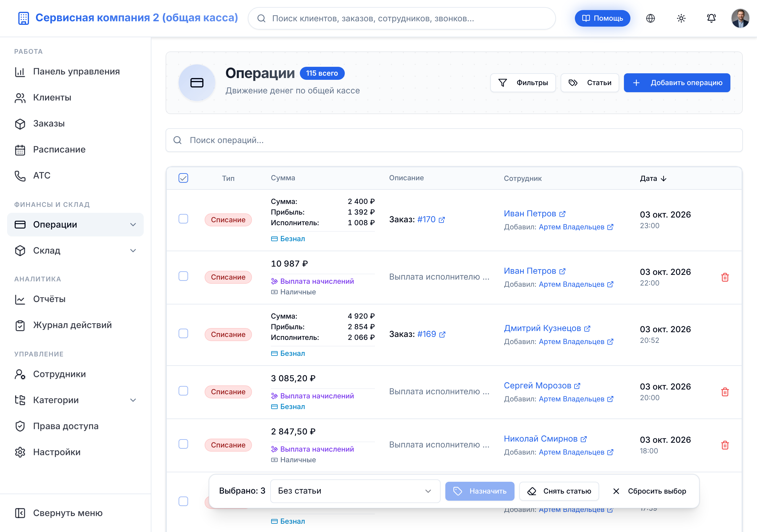The image size is (757, 532).
Task: Click Сбросить выбор button
Action: [x=649, y=492]
